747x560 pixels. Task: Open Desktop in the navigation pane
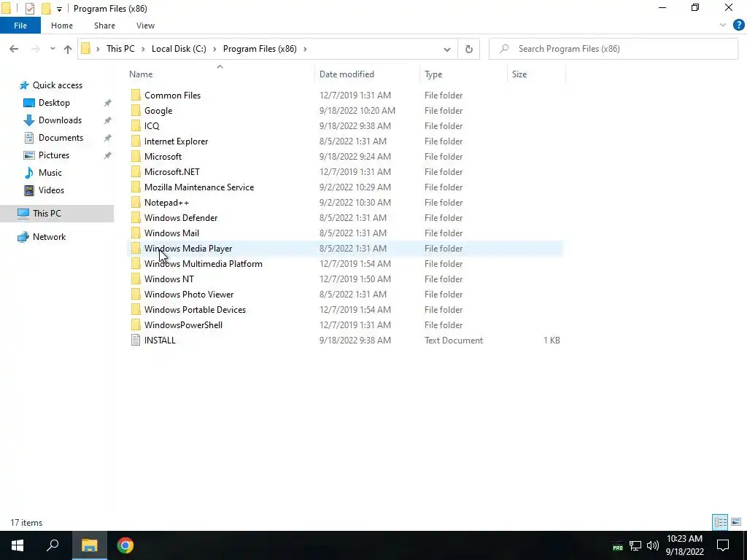point(54,103)
